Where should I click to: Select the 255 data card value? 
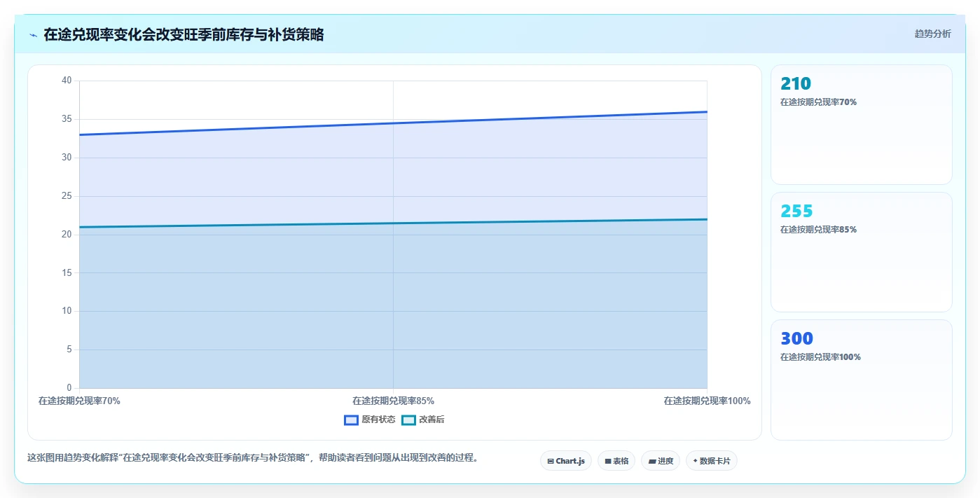(796, 212)
